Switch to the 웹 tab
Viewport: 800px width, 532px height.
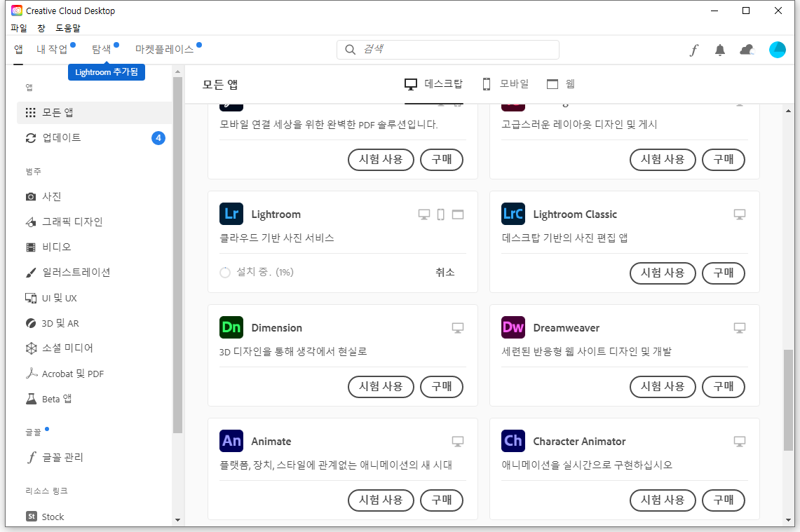pyautogui.click(x=561, y=83)
